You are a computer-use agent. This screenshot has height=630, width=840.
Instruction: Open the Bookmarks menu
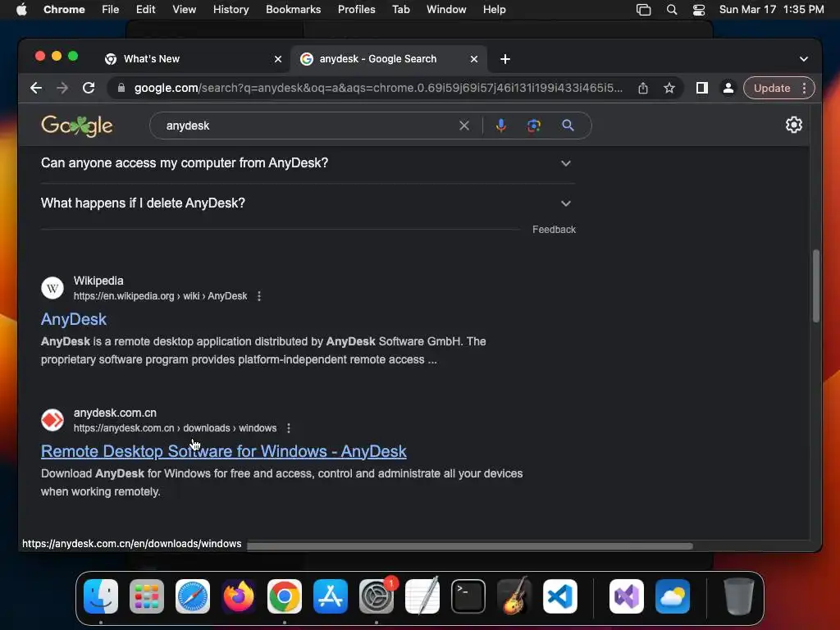click(293, 10)
